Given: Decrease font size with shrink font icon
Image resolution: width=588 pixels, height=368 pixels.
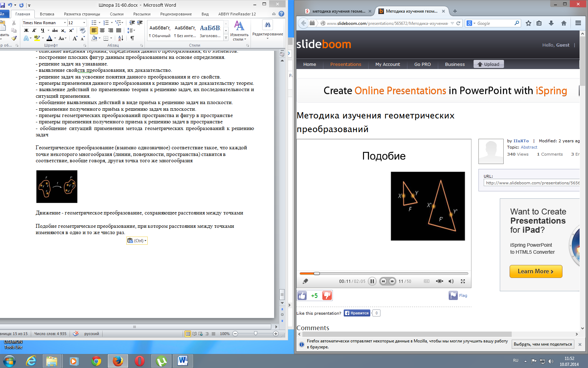Looking at the screenshot, I should pos(83,39).
